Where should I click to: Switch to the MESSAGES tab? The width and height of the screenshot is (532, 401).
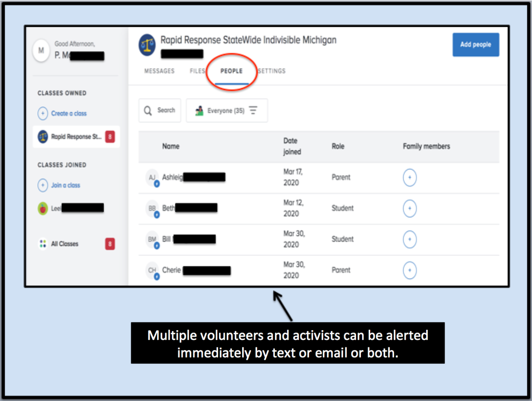[160, 71]
